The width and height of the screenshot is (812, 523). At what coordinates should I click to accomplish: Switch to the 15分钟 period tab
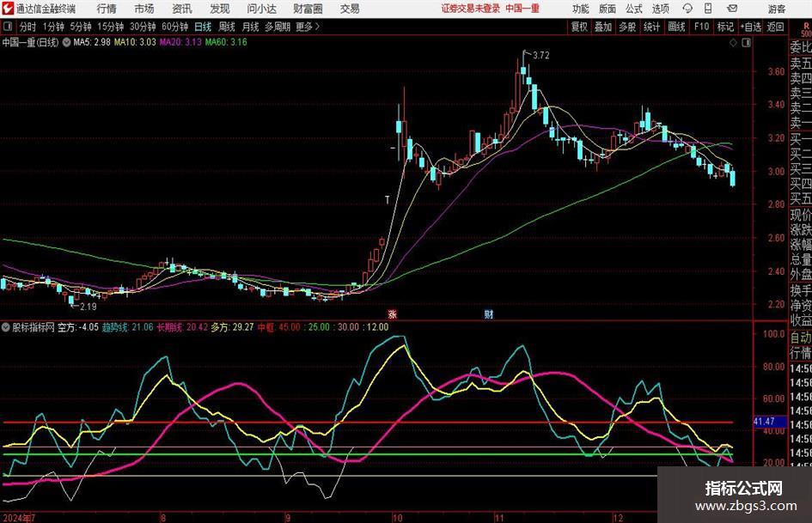click(111, 27)
